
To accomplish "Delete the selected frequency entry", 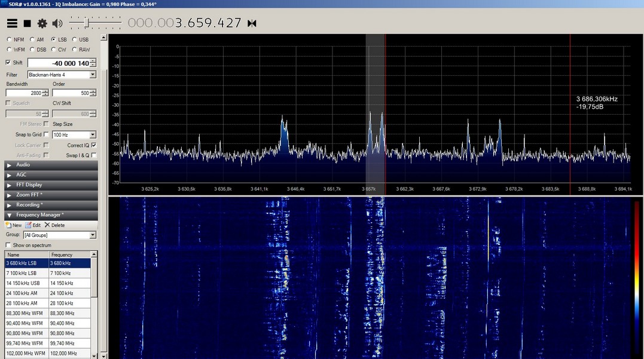I will [x=54, y=225].
